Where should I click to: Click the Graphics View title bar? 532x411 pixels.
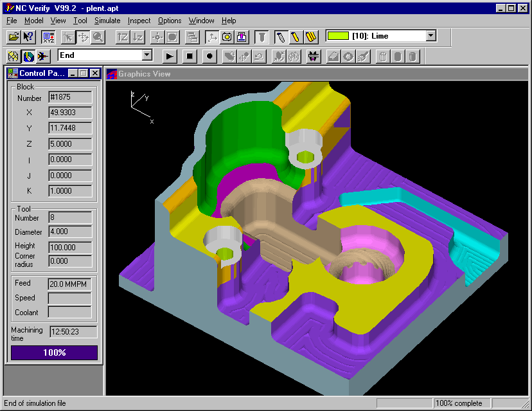[316, 74]
